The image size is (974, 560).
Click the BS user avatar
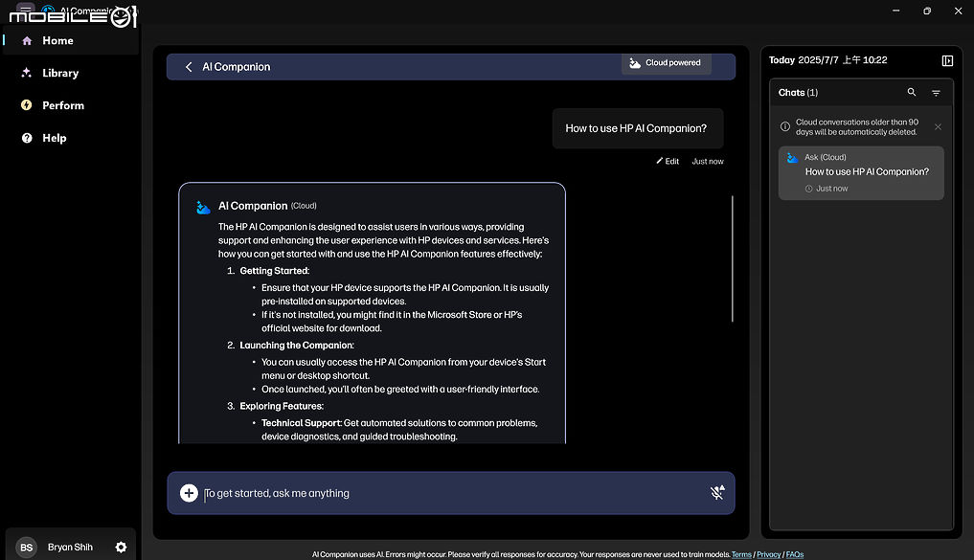click(26, 547)
